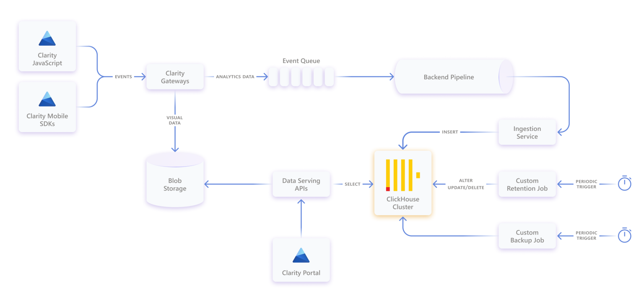This screenshot has height=303, width=644.
Task: Toggle the ClickHouse Cluster highlighted node
Action: click(403, 183)
